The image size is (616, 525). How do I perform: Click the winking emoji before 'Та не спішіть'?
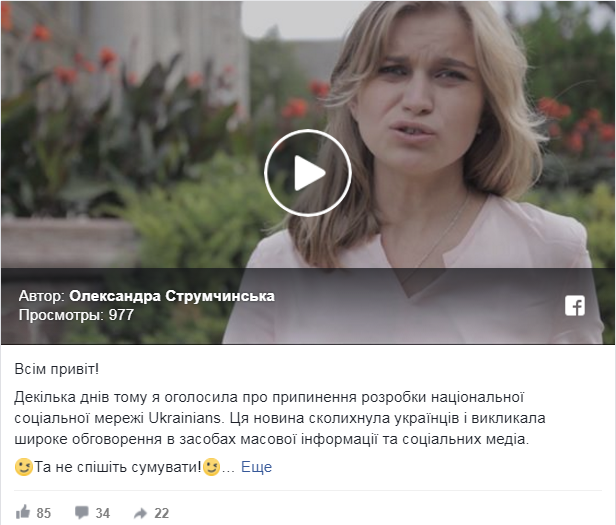[24, 467]
